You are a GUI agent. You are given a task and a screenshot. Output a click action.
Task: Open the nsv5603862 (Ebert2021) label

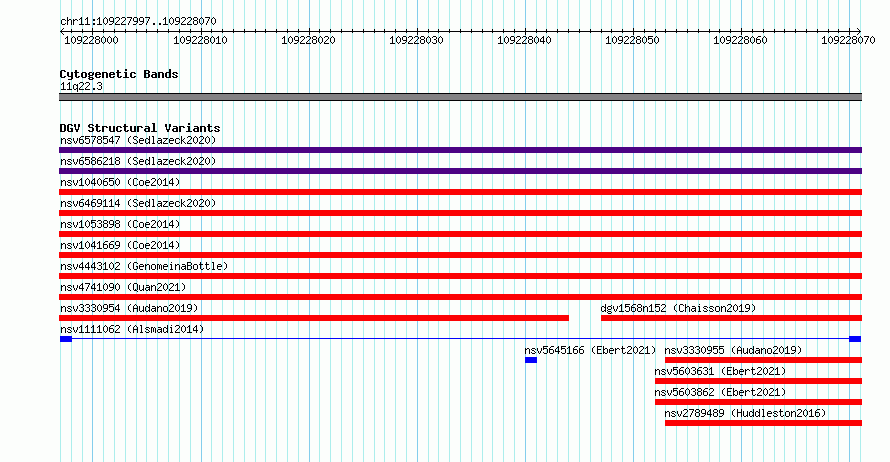pos(720,392)
